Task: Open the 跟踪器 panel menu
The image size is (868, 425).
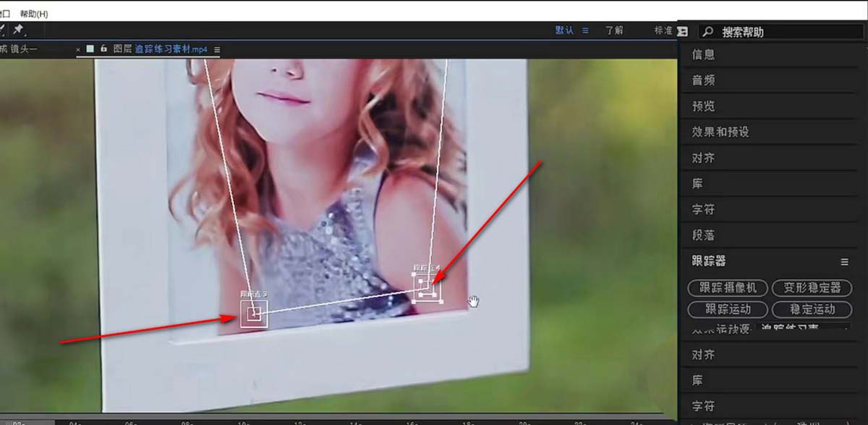Action: click(x=844, y=262)
